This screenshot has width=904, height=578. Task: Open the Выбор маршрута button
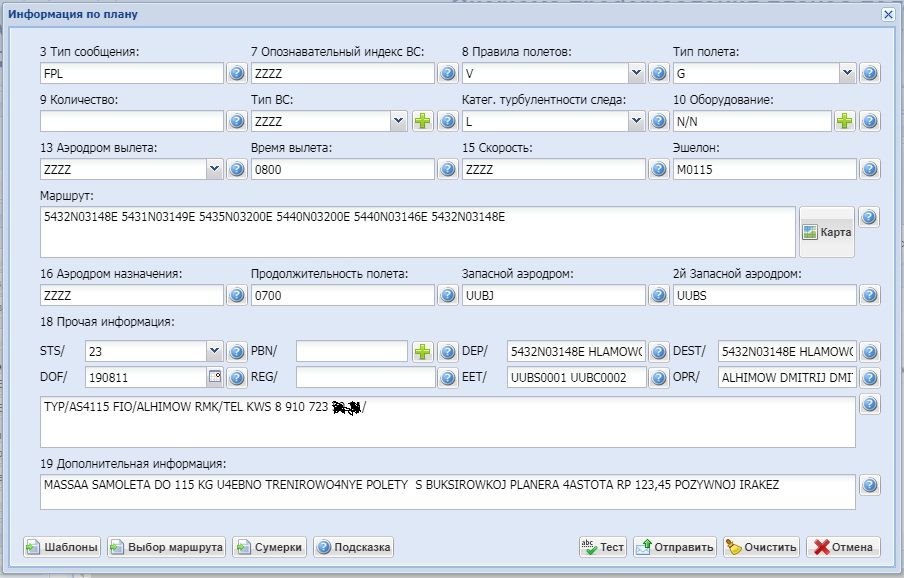167,547
